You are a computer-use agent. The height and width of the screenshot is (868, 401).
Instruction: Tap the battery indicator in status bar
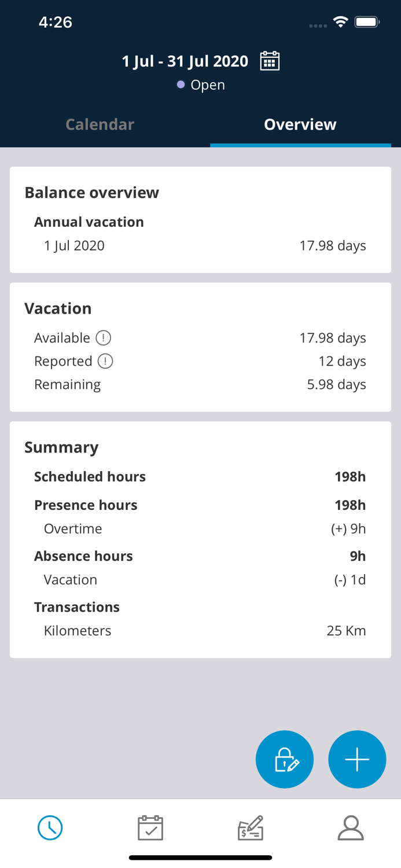(x=367, y=21)
